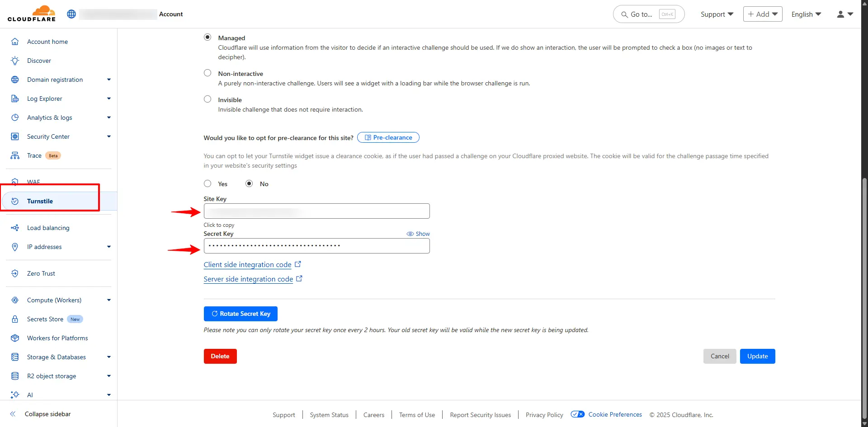
Task: Click the Load balancing icon
Action: pos(15,228)
